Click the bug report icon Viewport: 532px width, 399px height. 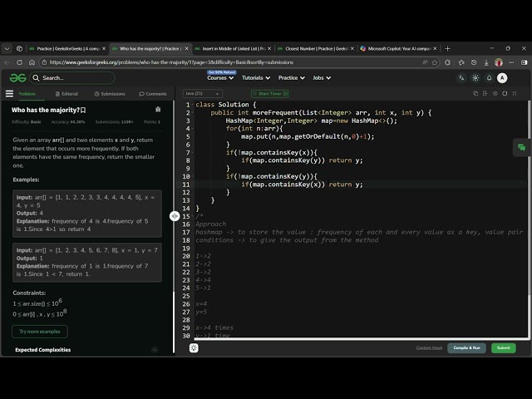tap(158, 109)
